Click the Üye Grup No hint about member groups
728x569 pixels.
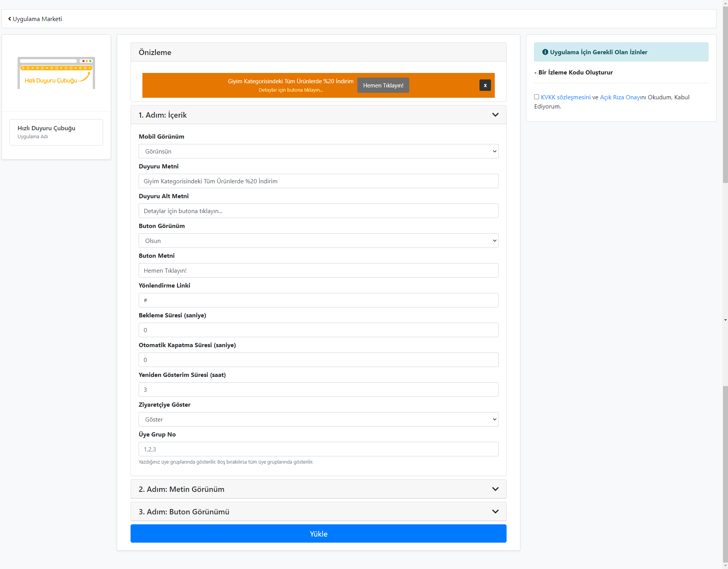226,462
